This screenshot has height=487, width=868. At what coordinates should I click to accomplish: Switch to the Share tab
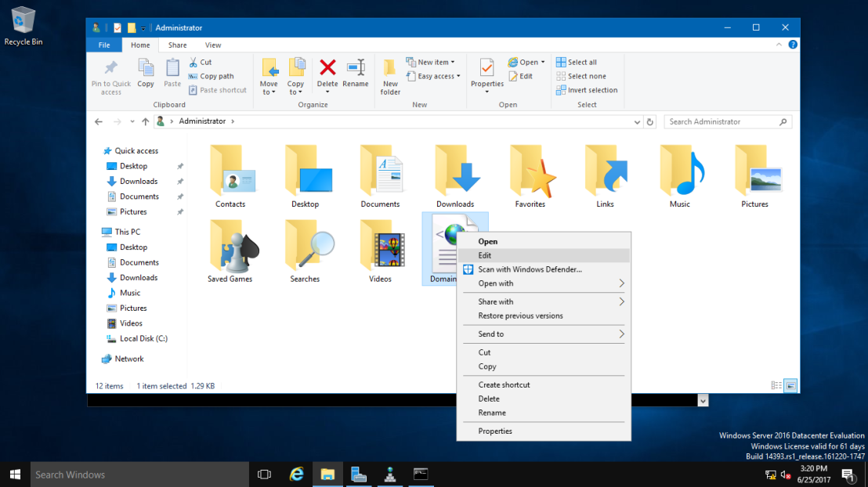point(177,45)
